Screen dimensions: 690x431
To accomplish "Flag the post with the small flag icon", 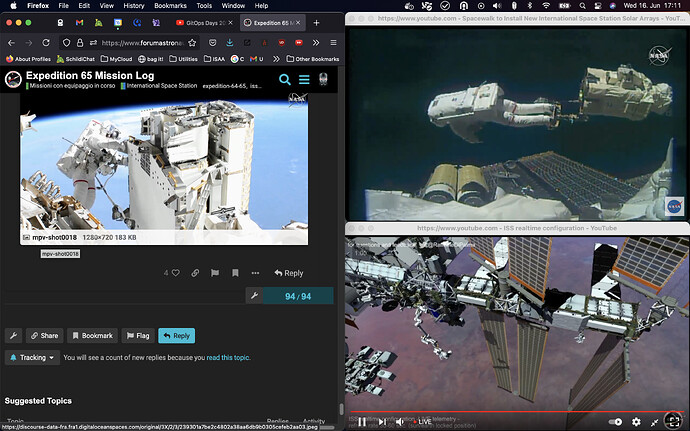I will [x=215, y=273].
